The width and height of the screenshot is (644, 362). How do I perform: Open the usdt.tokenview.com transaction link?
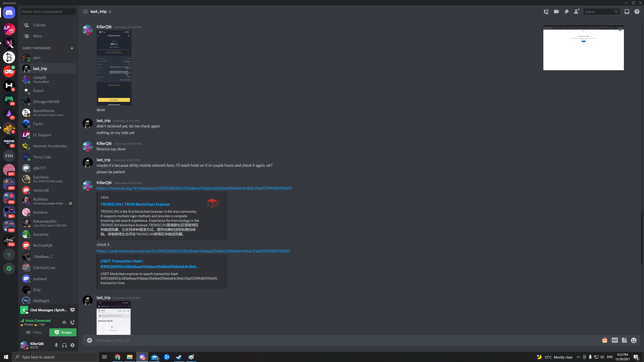click(x=193, y=251)
